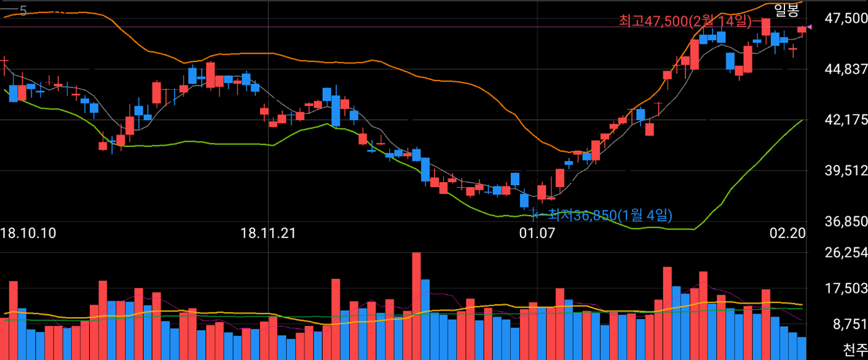Screen dimensions: 868x360
Task: Click the 47,500 price axis label
Action: click(846, 18)
